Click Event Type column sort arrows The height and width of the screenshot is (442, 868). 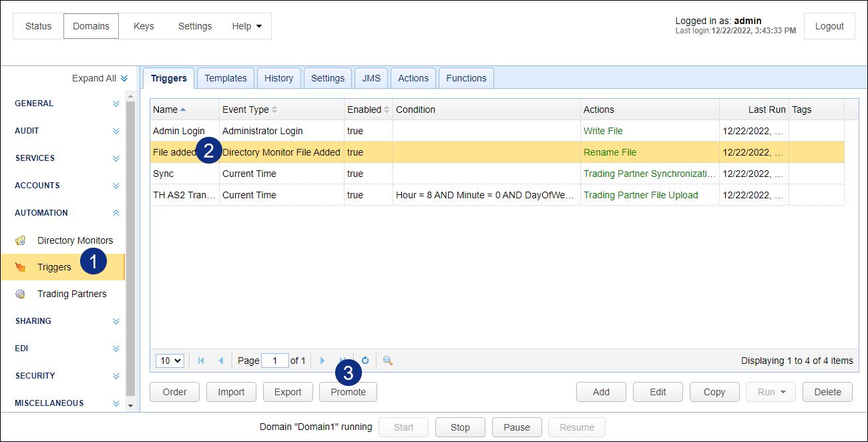coord(274,109)
